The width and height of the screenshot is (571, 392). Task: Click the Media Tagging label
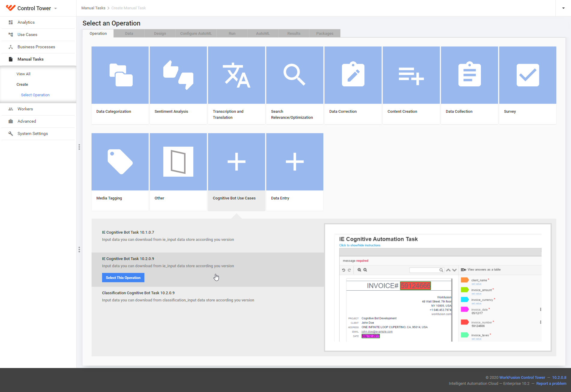109,198
